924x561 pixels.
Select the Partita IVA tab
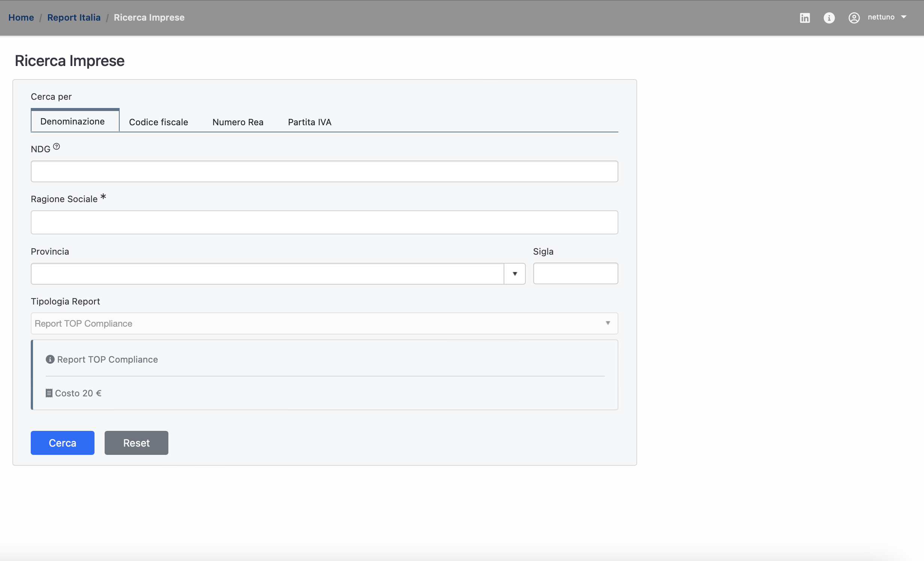(x=309, y=122)
